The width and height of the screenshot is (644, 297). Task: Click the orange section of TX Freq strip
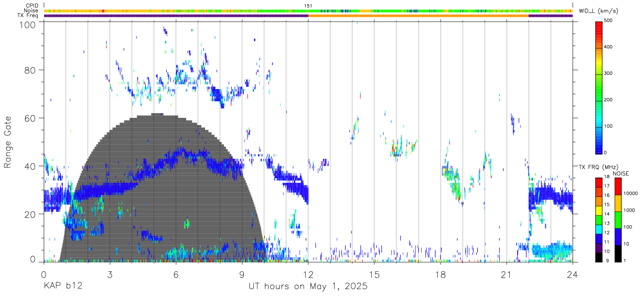pyautogui.click(x=418, y=16)
